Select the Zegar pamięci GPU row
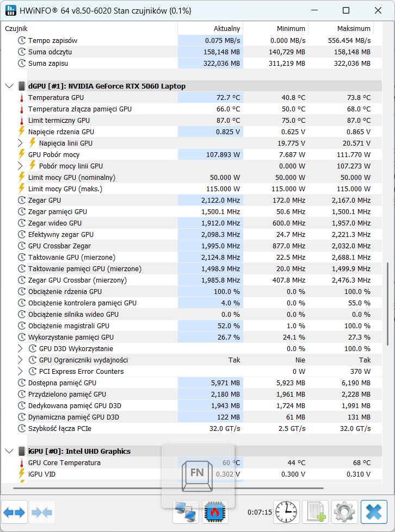 pyautogui.click(x=199, y=212)
